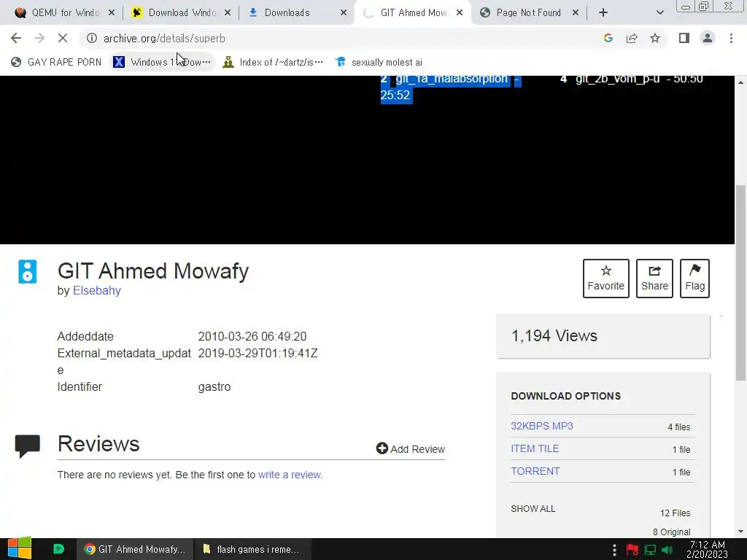The width and height of the screenshot is (747, 560).
Task: Flag this item
Action: (694, 279)
